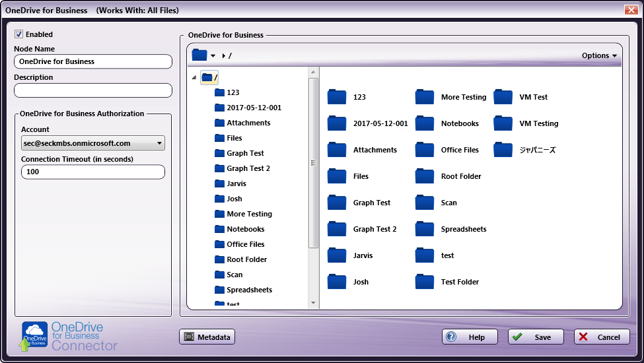Select Graph Test in the tree
The height and width of the screenshot is (363, 644).
point(240,153)
